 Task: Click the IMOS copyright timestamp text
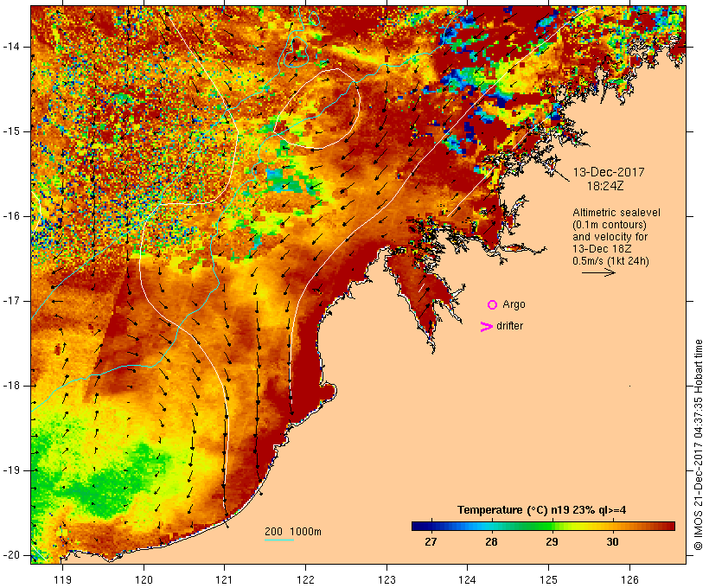pos(699,445)
